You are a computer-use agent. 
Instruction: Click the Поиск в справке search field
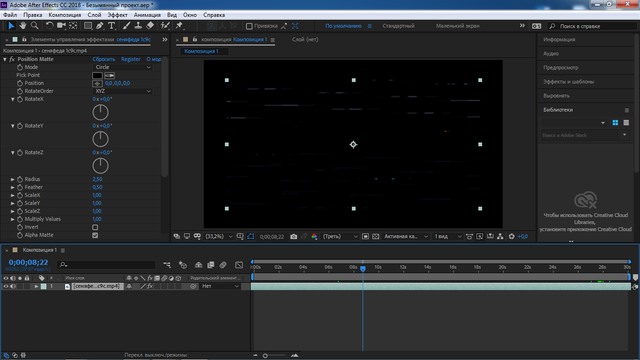(x=592, y=26)
